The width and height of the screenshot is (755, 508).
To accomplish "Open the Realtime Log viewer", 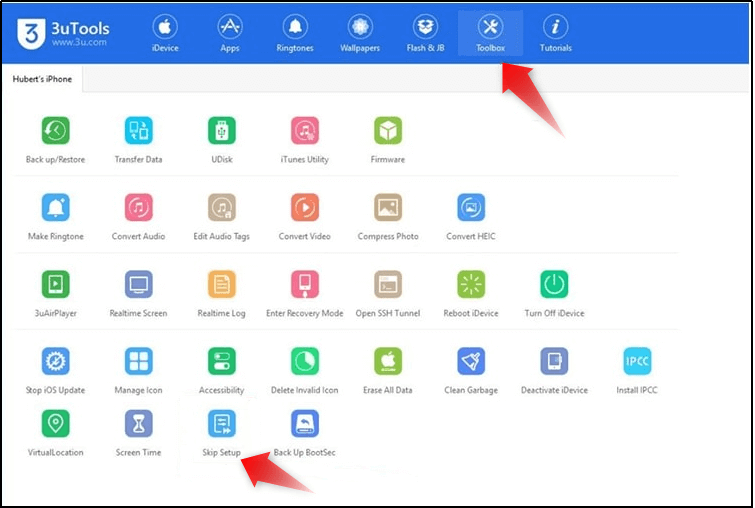I will 221,284.
